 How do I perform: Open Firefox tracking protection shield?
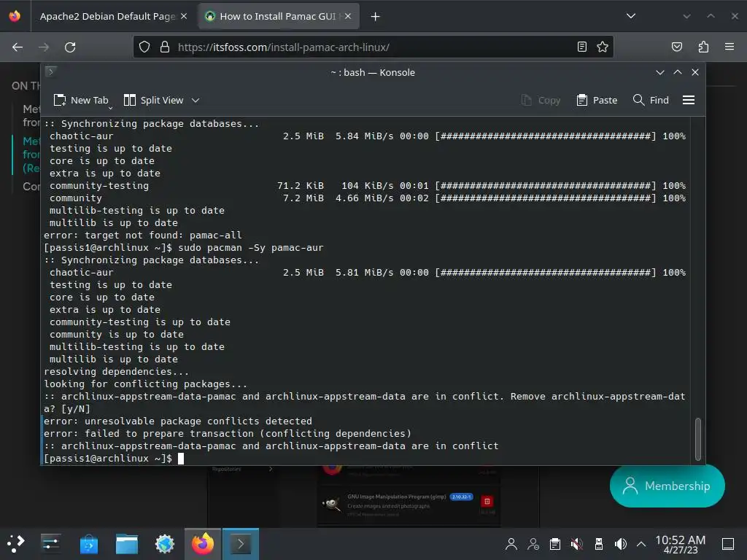tap(144, 47)
